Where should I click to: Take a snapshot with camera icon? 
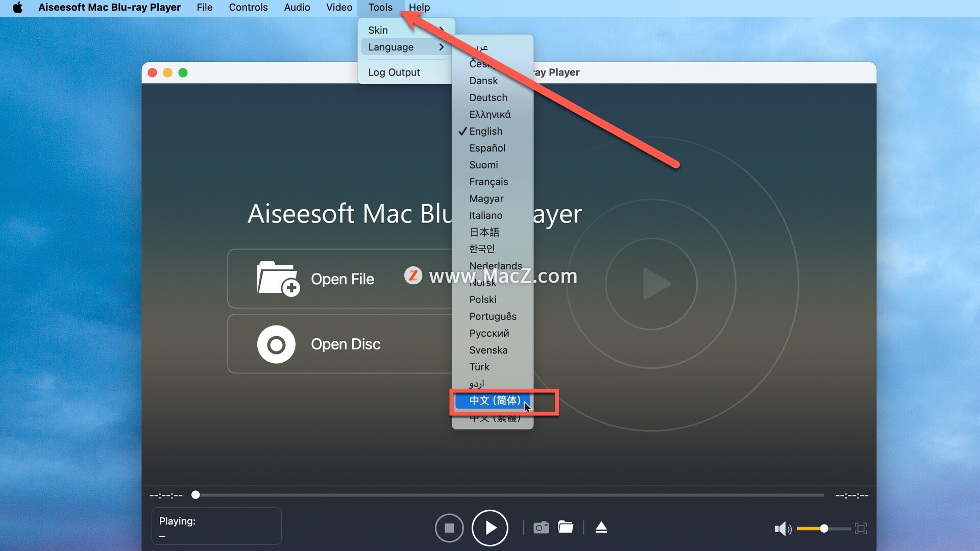point(541,528)
